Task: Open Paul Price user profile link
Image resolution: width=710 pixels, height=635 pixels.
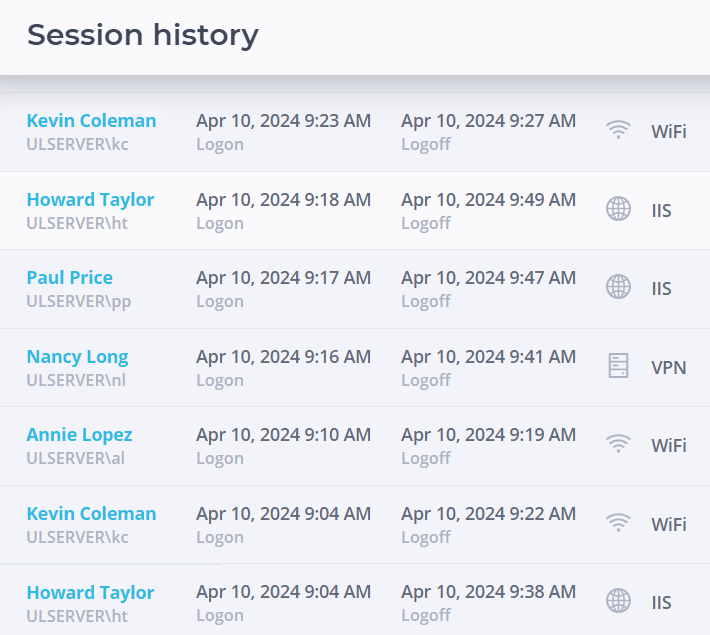Action: (x=70, y=278)
